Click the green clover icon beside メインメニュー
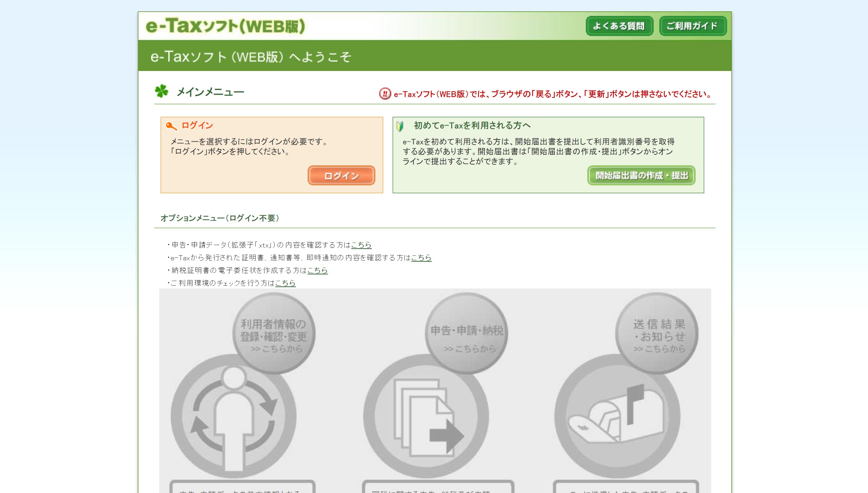 (162, 91)
